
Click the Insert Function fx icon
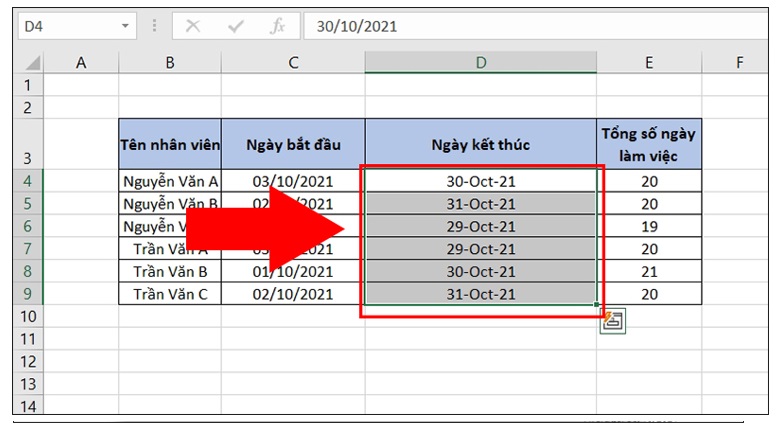(277, 27)
